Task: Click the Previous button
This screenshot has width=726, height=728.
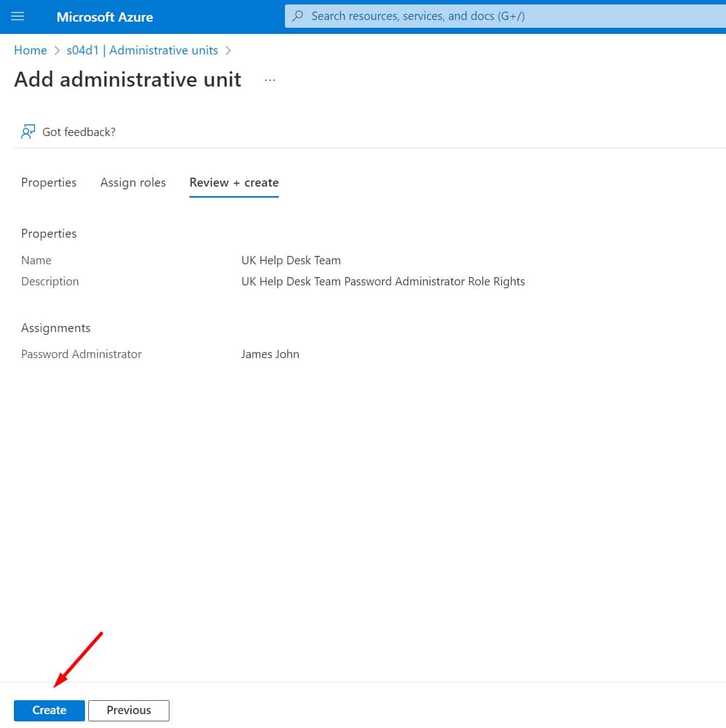Action: (x=128, y=710)
